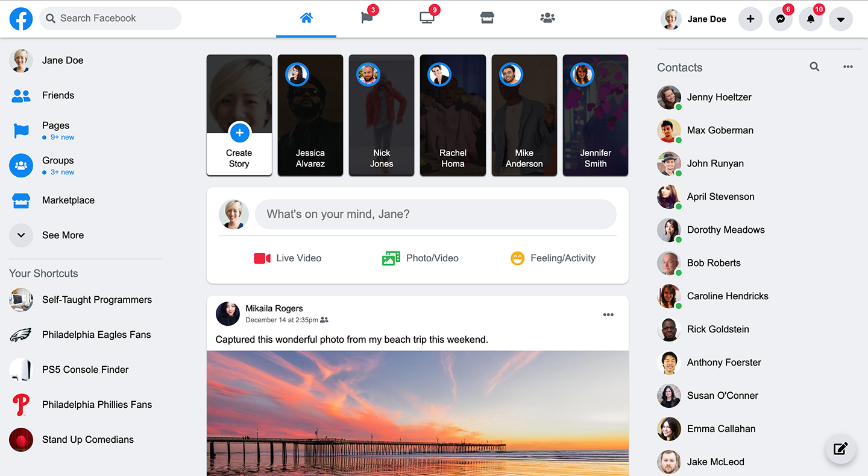Open the new message pencil icon

click(840, 449)
